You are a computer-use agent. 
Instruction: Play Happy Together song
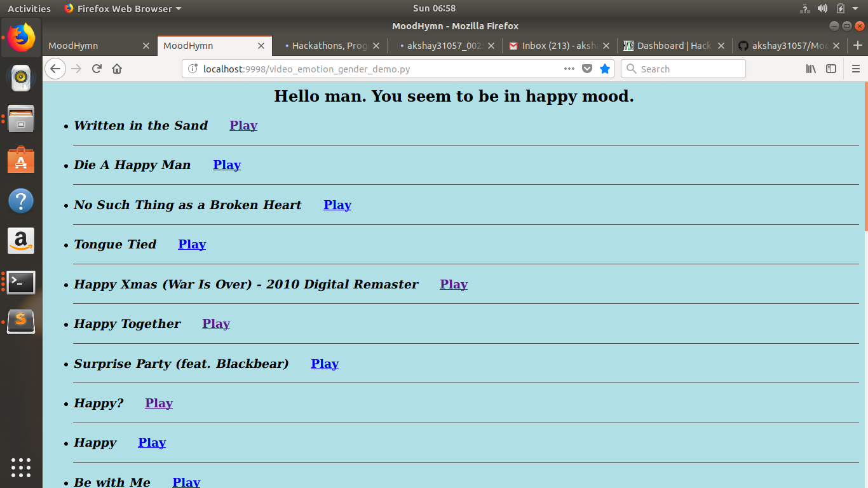point(216,323)
